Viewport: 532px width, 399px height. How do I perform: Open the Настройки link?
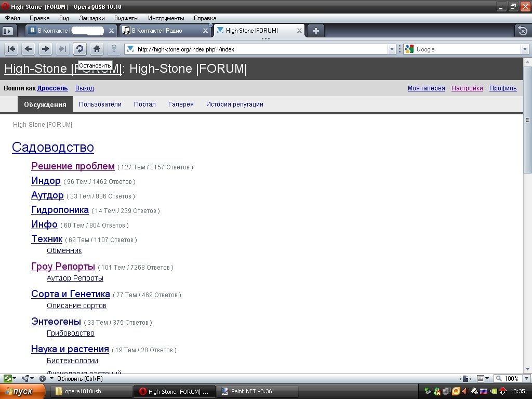(x=467, y=88)
